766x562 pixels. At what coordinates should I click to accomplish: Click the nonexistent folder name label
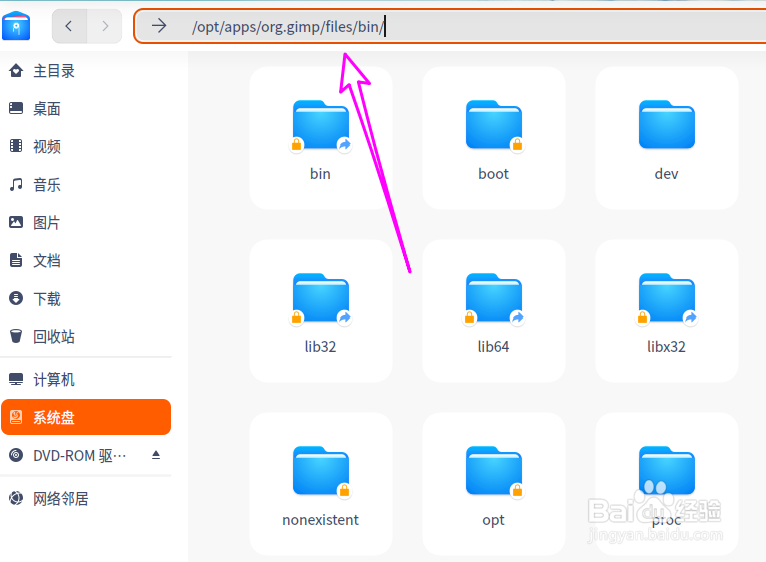tap(320, 519)
